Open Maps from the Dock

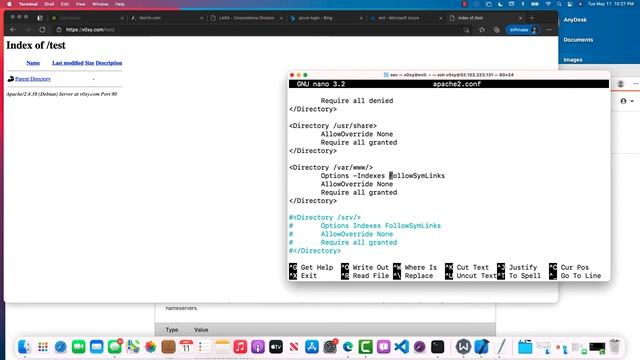click(133, 347)
